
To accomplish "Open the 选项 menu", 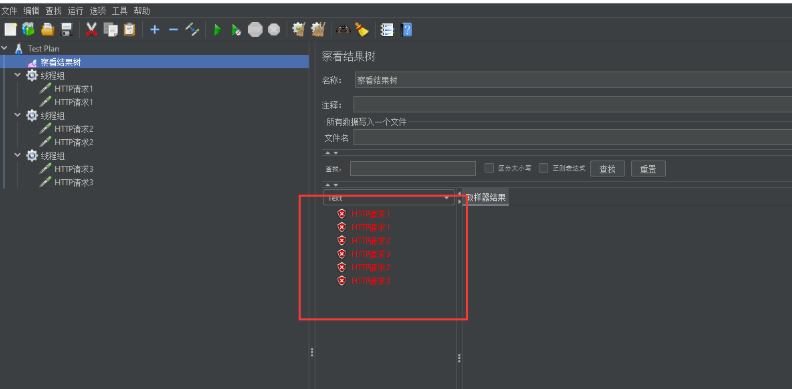I will pos(97,11).
